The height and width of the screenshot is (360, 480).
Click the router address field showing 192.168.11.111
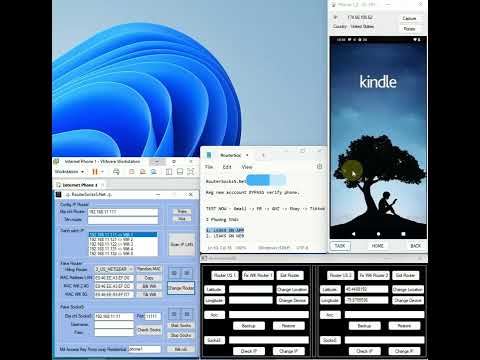coord(123,212)
